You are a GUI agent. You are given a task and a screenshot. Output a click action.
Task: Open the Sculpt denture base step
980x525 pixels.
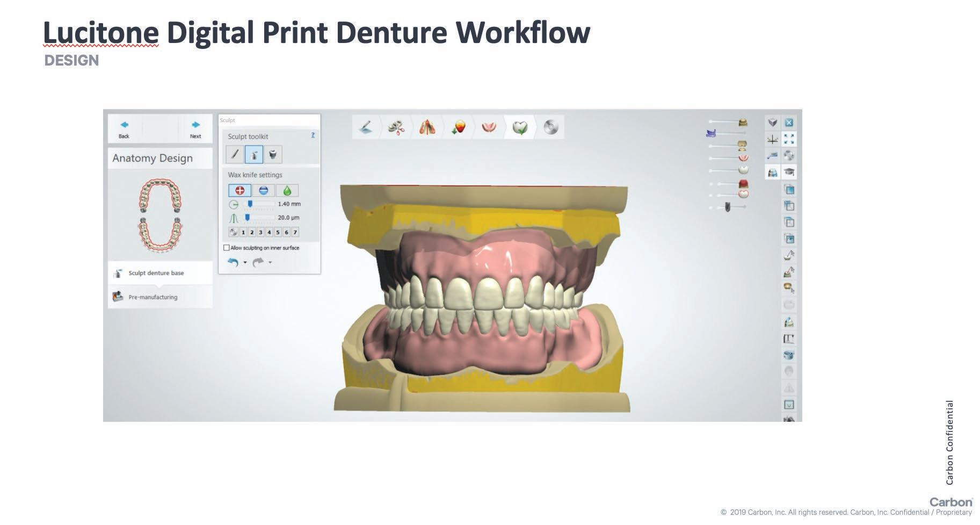click(x=160, y=273)
